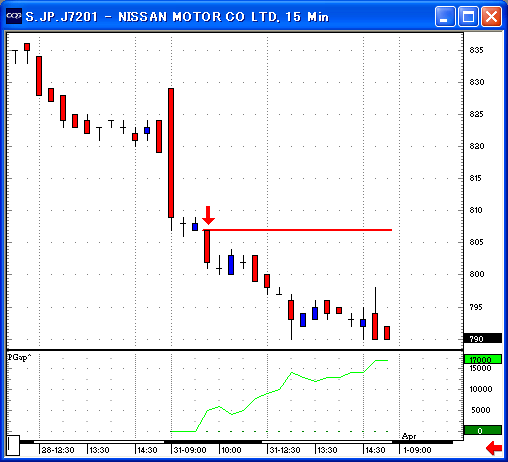Click the red left arrow at bottom right
The image size is (508, 462).
(x=494, y=448)
